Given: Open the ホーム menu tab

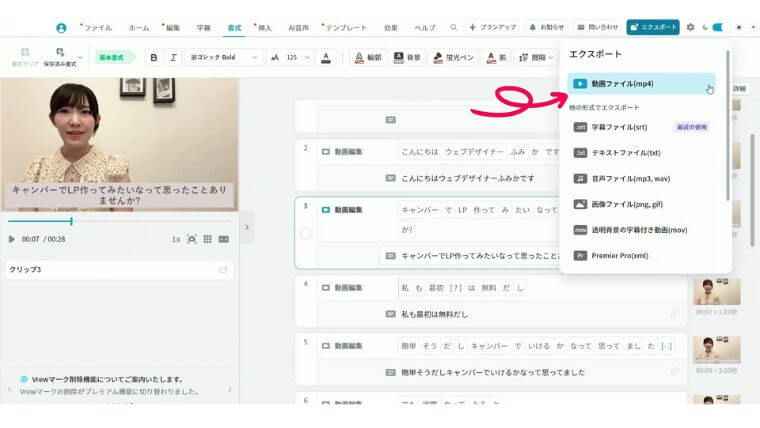Looking at the screenshot, I should 139,28.
